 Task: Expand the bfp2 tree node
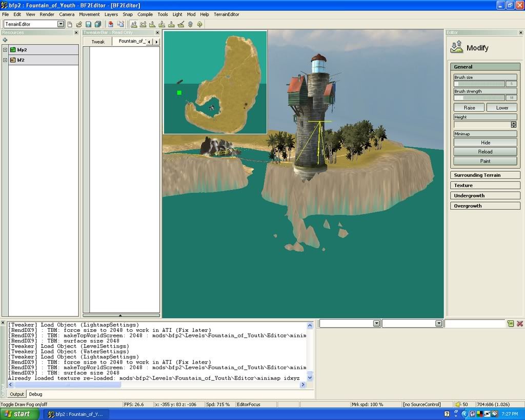click(5, 50)
